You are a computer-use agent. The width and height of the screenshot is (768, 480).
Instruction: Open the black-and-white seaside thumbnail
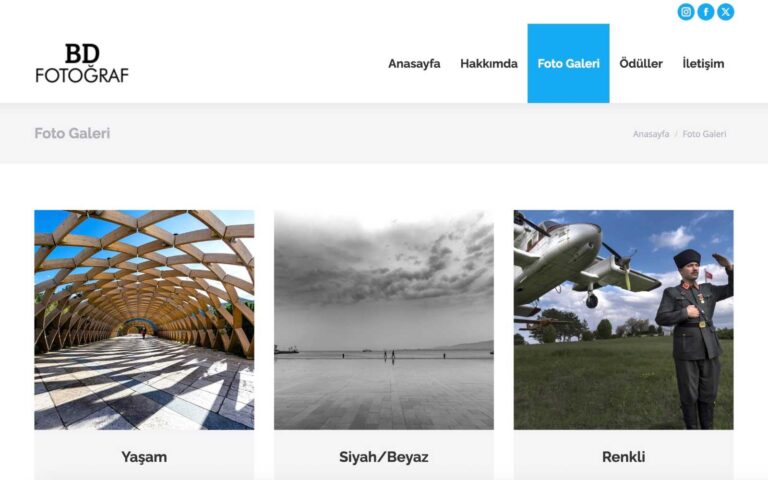384,320
